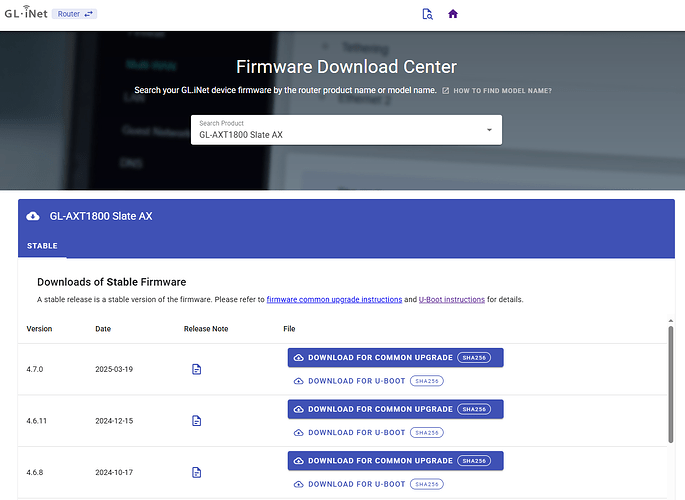685x500 pixels.
Task: Open the U-Boot instructions link
Action: point(451,299)
